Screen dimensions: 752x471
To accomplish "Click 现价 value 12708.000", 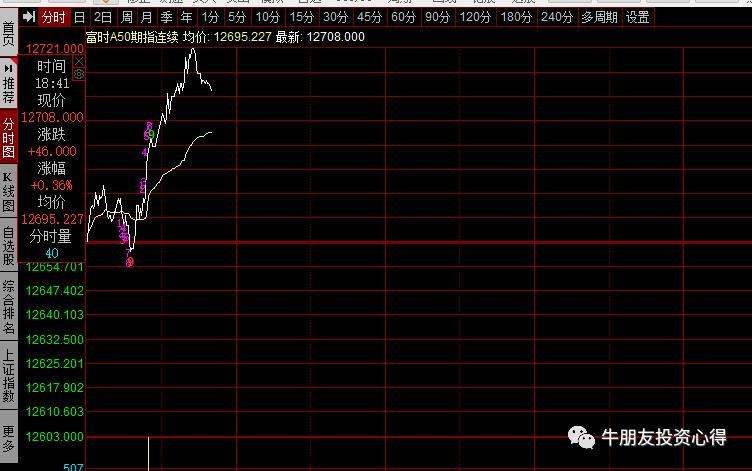I will click(x=52, y=118).
